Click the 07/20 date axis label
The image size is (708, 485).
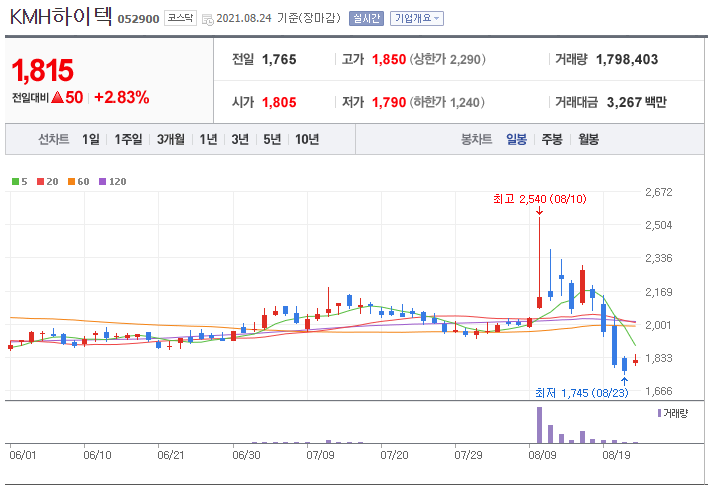click(x=394, y=455)
